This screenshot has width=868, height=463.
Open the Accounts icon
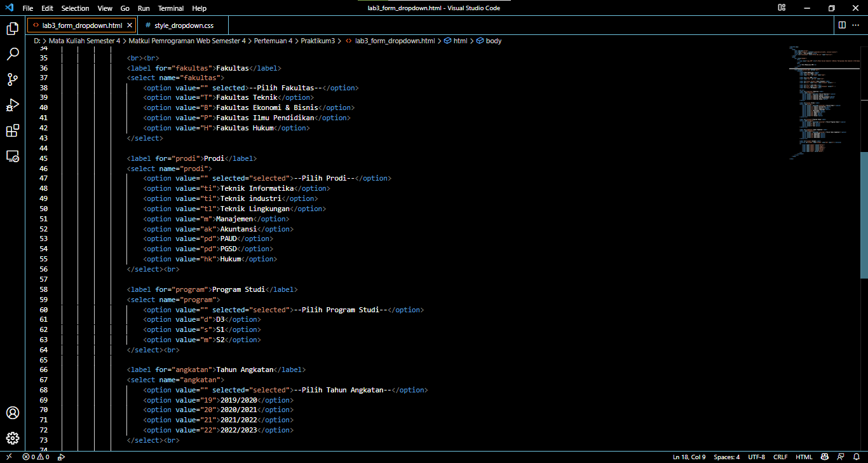click(13, 413)
